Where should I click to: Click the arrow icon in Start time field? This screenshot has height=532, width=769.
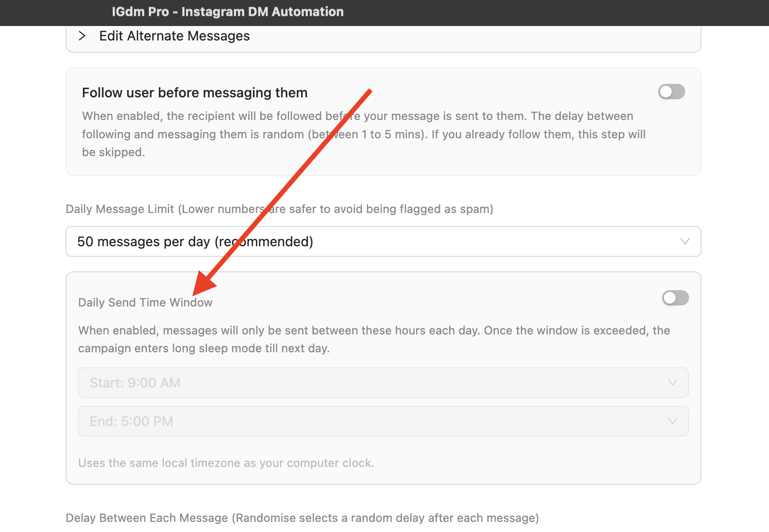click(673, 383)
